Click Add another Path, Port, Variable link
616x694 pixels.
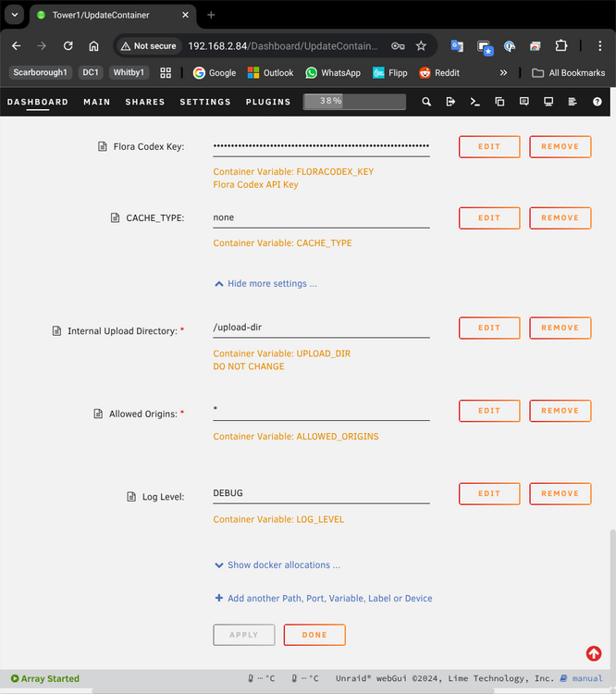coord(324,598)
